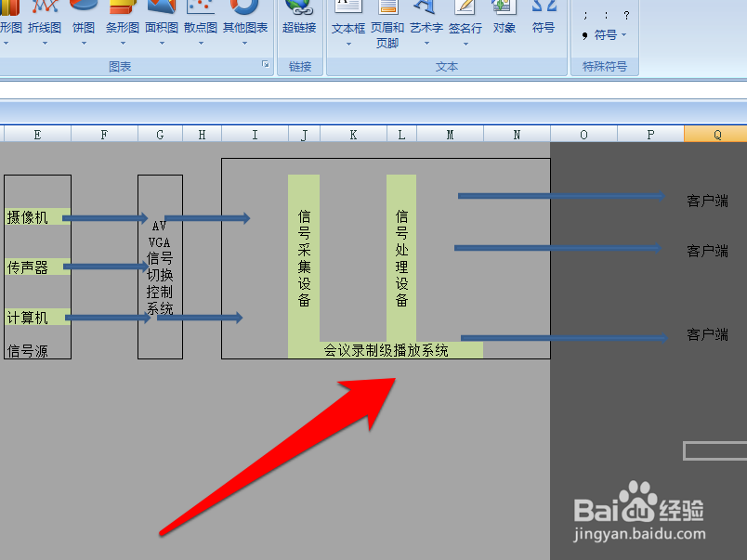Select column header Q
747x560 pixels.
[x=715, y=134]
